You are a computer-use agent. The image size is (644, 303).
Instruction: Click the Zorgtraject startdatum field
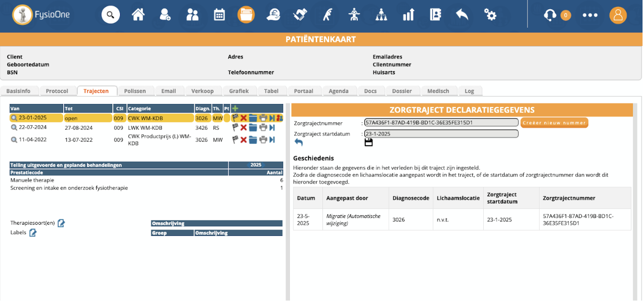(x=441, y=134)
